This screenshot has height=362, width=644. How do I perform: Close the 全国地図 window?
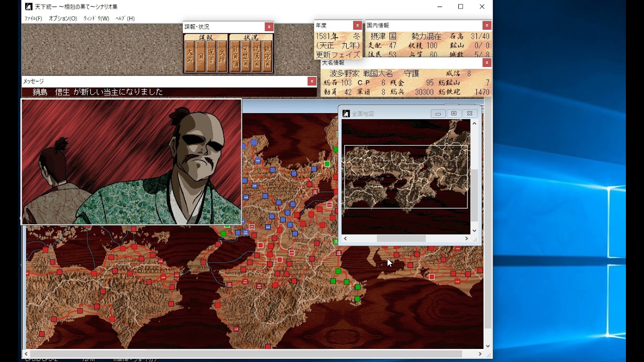[469, 114]
